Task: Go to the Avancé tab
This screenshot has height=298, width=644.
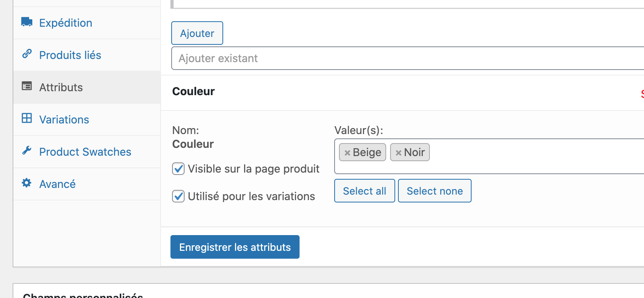Action: pyautogui.click(x=57, y=184)
